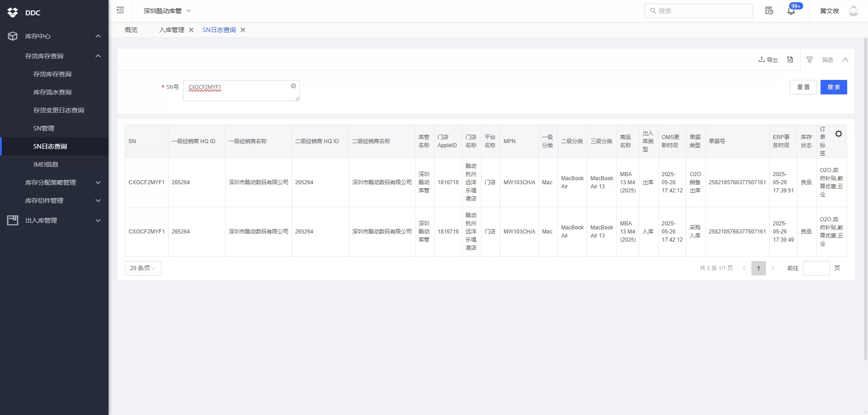
Task: Click the filter funnel icon
Action: (810, 60)
